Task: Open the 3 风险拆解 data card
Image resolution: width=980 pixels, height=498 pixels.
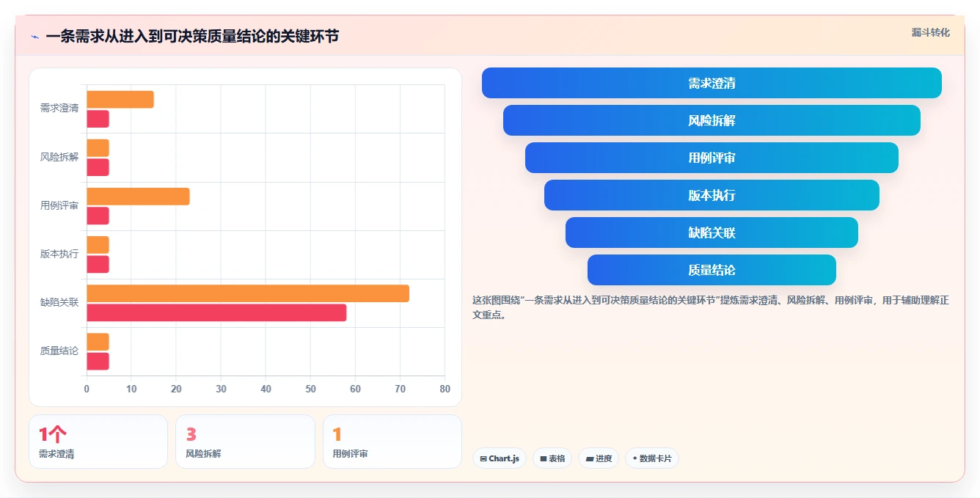Action: 245,442
